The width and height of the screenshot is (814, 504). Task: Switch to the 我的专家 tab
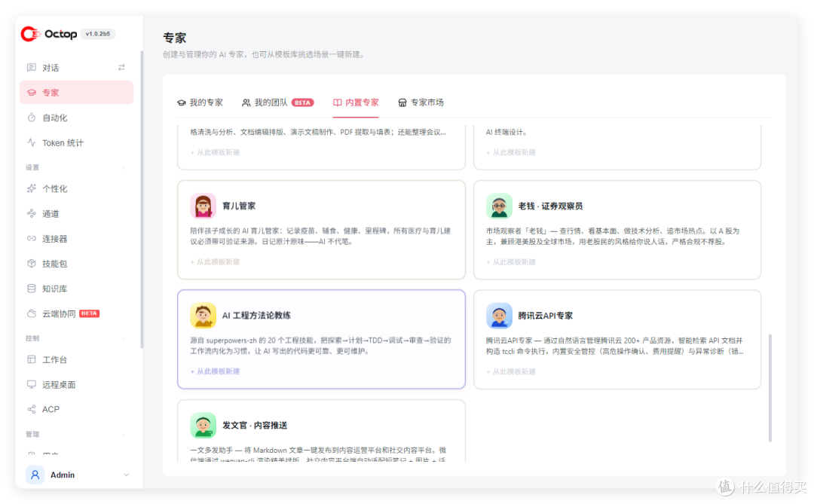pyautogui.click(x=200, y=102)
